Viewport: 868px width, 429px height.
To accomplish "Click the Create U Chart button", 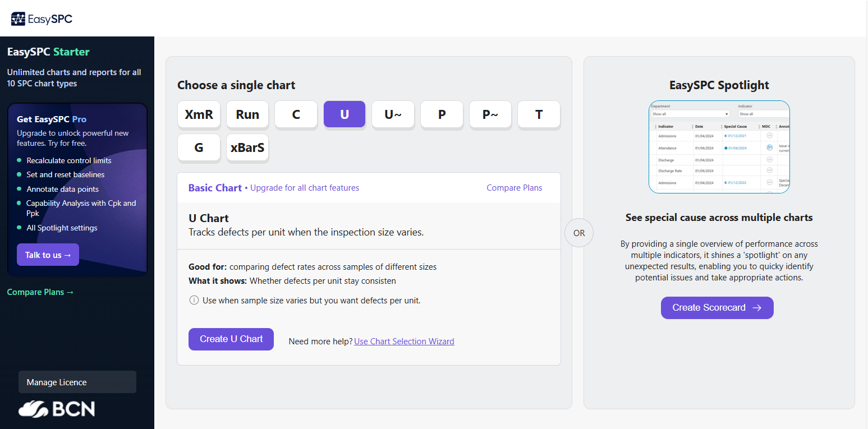I will [231, 339].
